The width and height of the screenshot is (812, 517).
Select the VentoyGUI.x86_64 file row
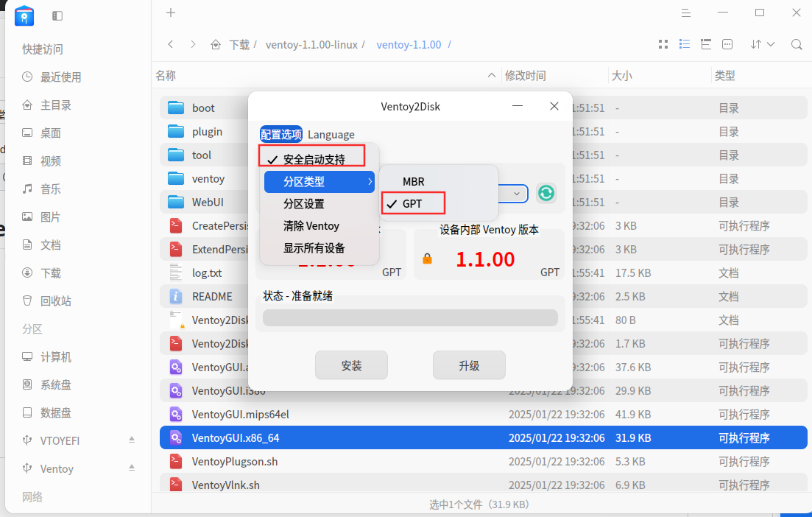483,437
